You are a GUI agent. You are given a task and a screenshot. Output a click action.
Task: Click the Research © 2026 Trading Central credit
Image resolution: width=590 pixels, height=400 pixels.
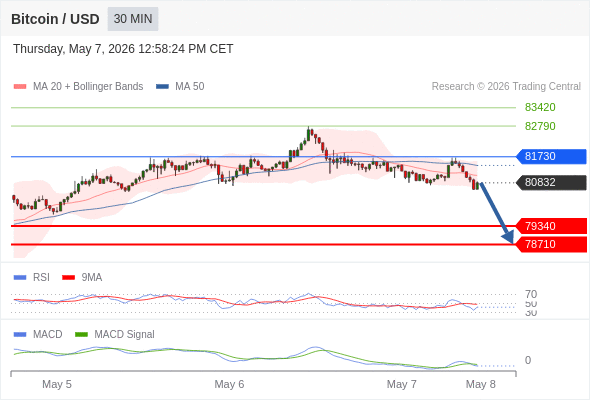coord(506,87)
